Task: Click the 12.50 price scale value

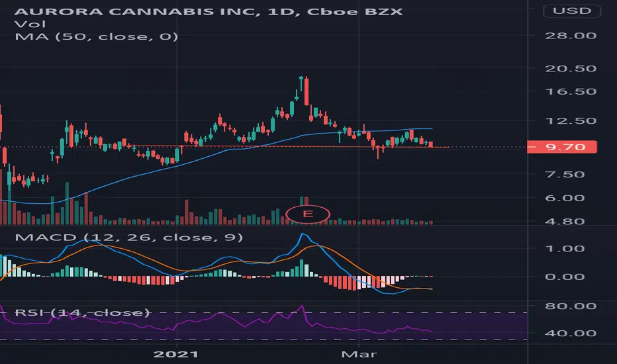Action: click(571, 121)
